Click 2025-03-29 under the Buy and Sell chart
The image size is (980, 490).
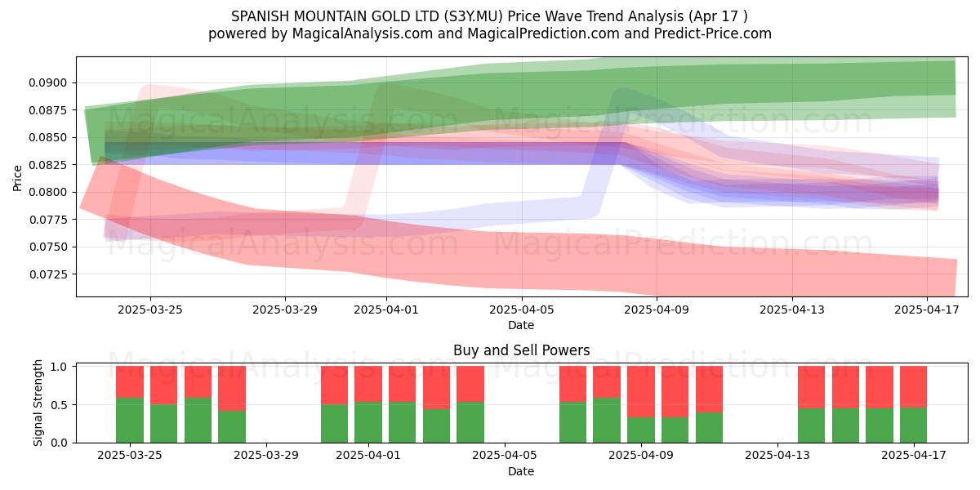point(266,456)
